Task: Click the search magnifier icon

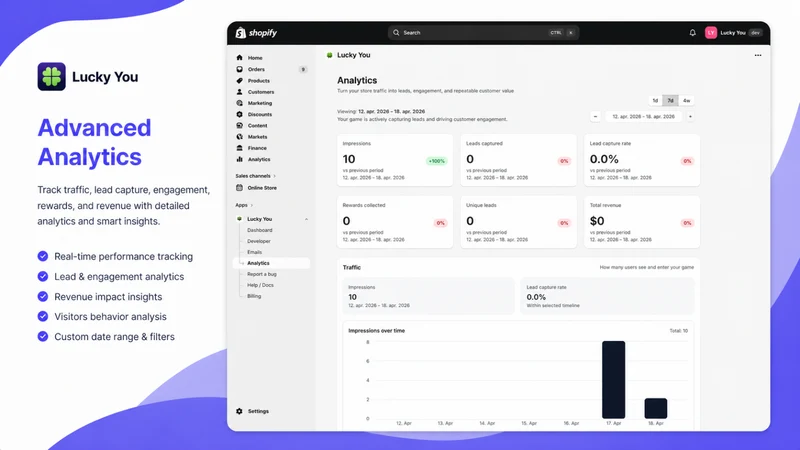Action: coord(396,33)
